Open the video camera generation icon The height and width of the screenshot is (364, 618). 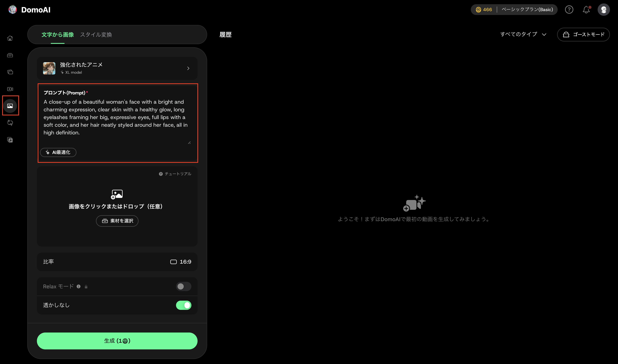(10, 89)
